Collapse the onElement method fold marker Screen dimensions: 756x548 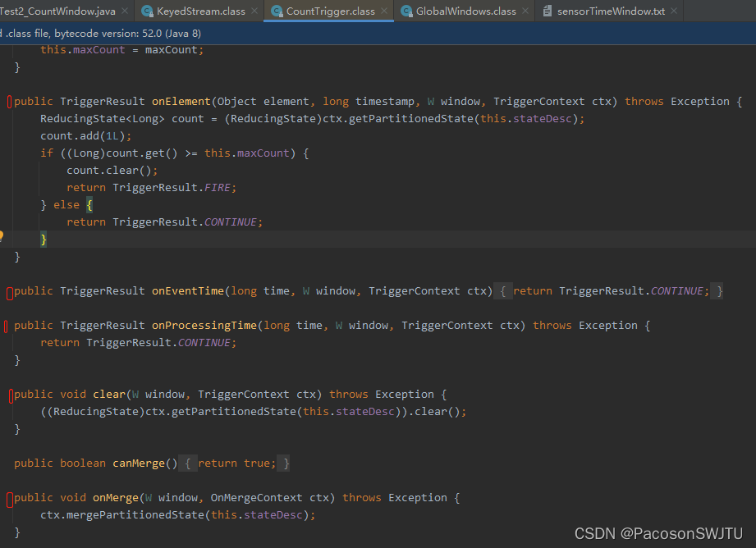click(10, 102)
